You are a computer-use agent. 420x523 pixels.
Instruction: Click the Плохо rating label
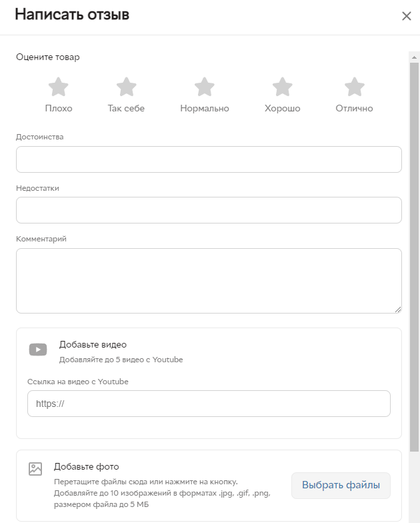[59, 108]
